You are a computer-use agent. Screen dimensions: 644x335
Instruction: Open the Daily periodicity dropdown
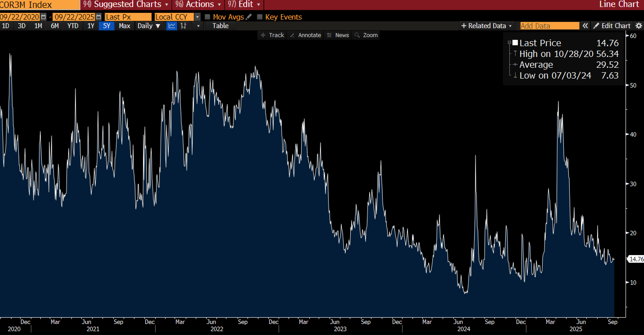(x=149, y=26)
